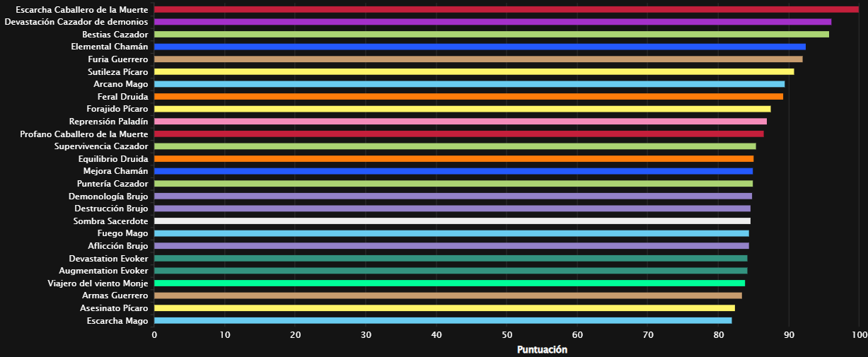This screenshot has width=868, height=357.
Task: Select the Devastation Evoker bar
Action: (x=451, y=258)
